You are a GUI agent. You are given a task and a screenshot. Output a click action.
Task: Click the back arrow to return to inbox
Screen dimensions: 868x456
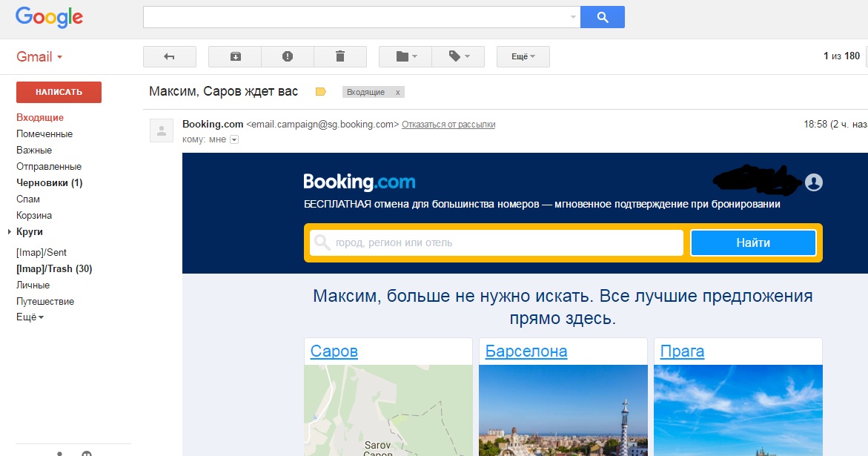[x=169, y=56]
